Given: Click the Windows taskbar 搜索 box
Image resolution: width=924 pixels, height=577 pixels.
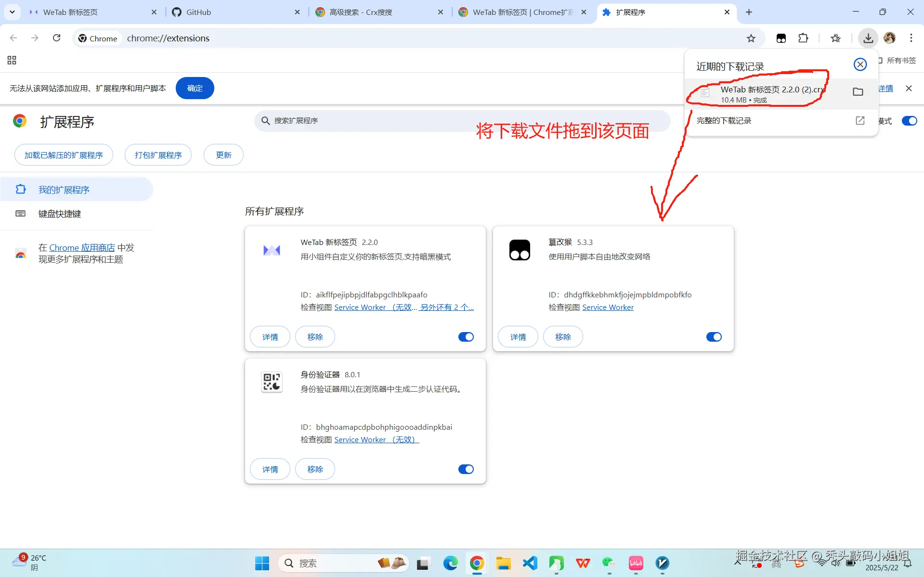Looking at the screenshot, I should (343, 563).
